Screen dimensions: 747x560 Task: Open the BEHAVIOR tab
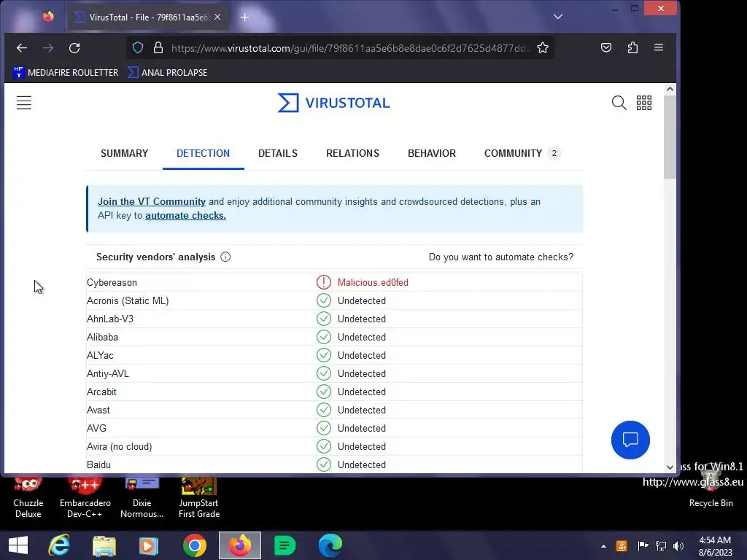(432, 153)
